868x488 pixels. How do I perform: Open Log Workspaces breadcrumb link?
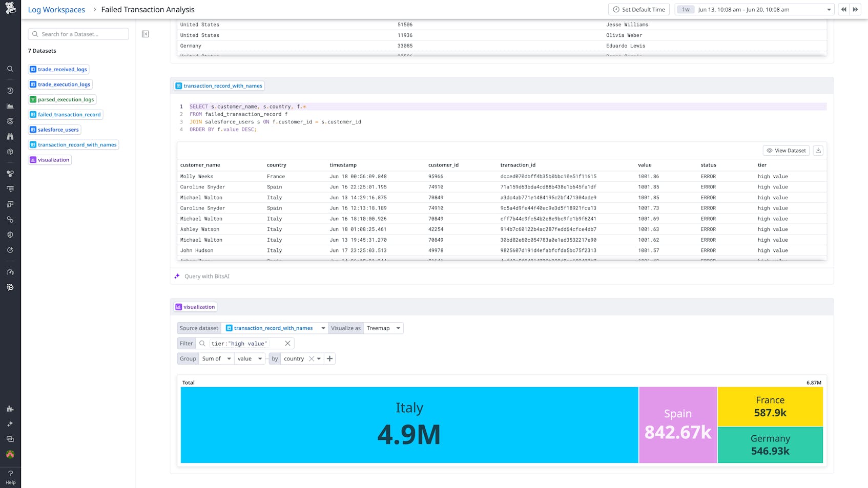[56, 9]
